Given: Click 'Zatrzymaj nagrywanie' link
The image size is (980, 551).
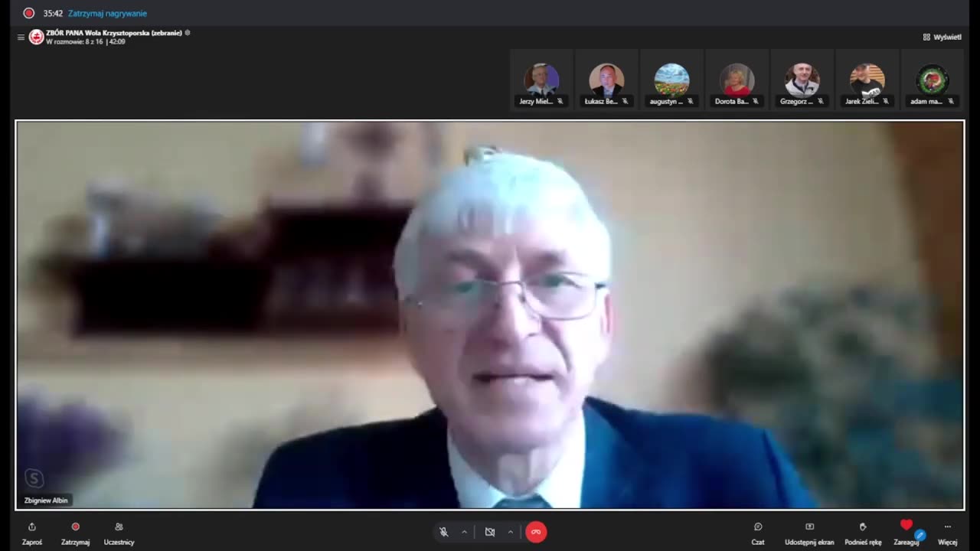Looking at the screenshot, I should click(x=107, y=13).
